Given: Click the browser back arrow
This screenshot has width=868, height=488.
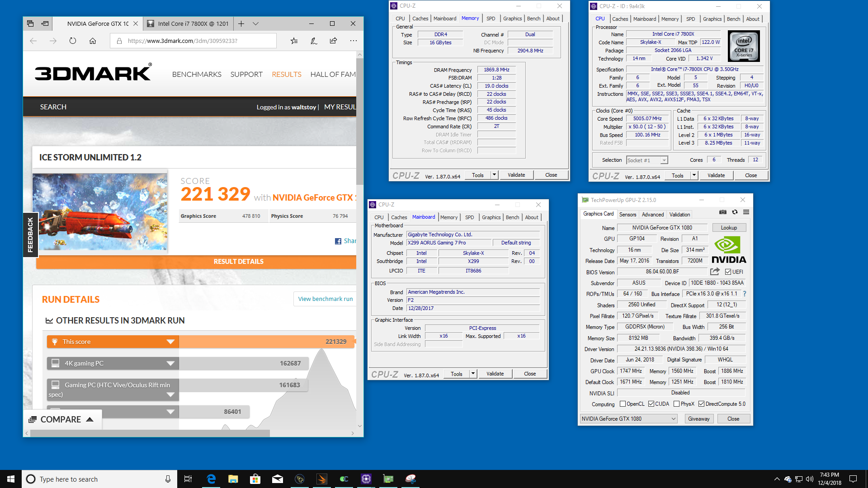Looking at the screenshot, I should pos(33,41).
